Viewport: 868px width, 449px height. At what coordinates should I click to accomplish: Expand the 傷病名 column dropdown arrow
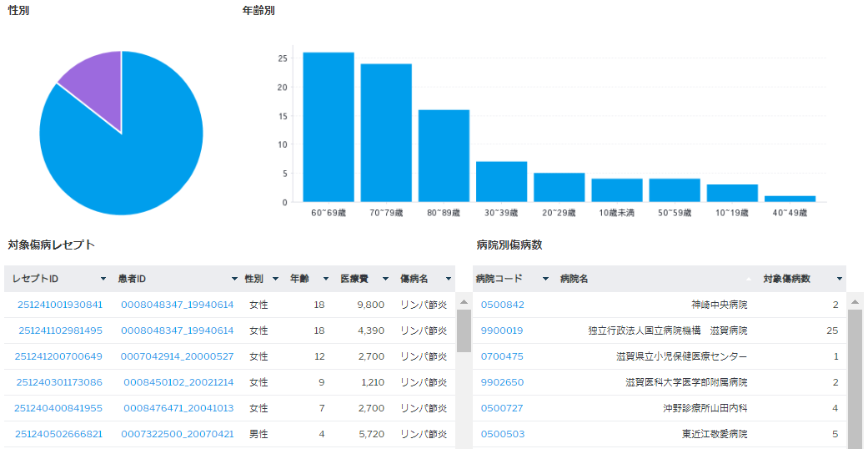coord(449,279)
